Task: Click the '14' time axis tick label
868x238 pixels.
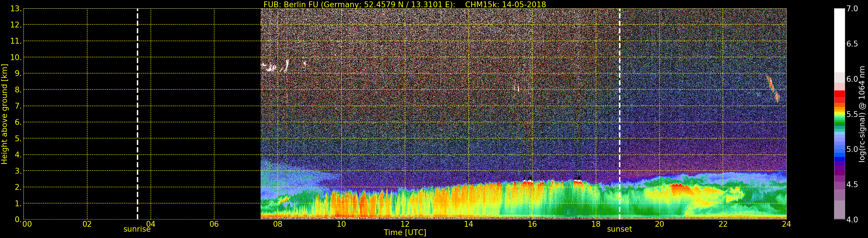Action: [x=468, y=224]
